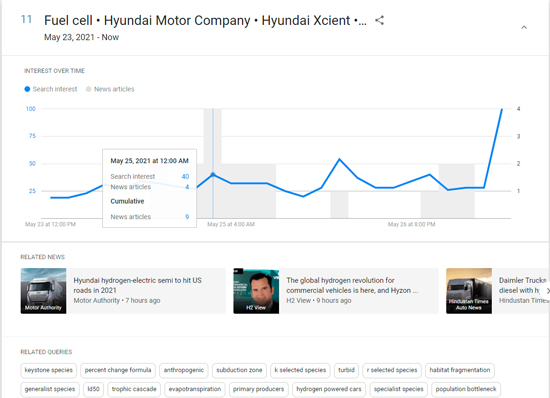Collapse the trend card with chevron
Screen dimensions: 550x398
pyautogui.click(x=524, y=27)
